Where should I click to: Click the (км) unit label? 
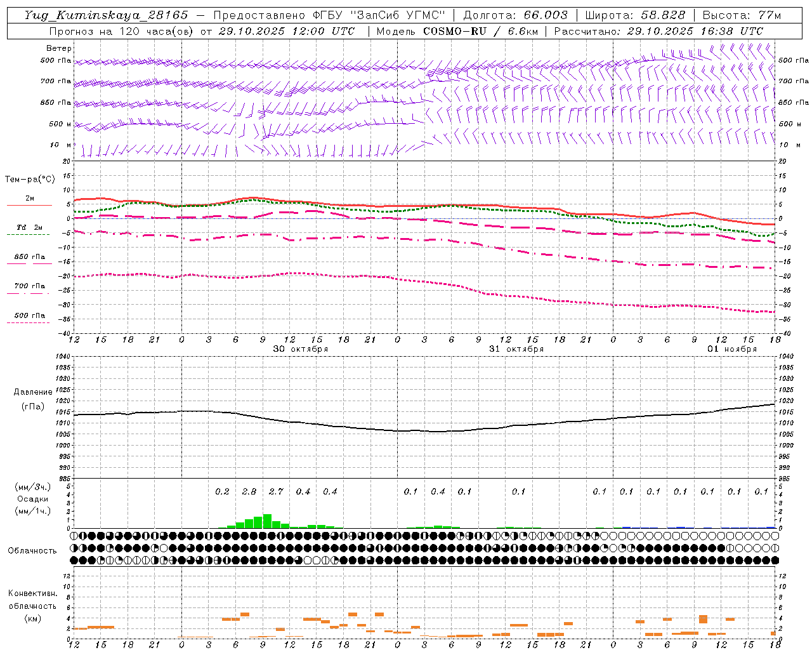pyautogui.click(x=32, y=618)
